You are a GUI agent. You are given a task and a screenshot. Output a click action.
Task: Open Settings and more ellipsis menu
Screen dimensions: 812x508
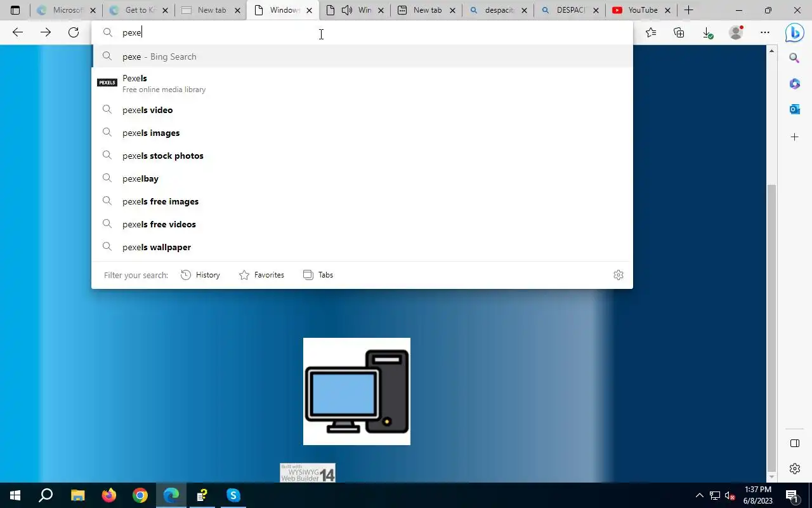pyautogui.click(x=765, y=32)
